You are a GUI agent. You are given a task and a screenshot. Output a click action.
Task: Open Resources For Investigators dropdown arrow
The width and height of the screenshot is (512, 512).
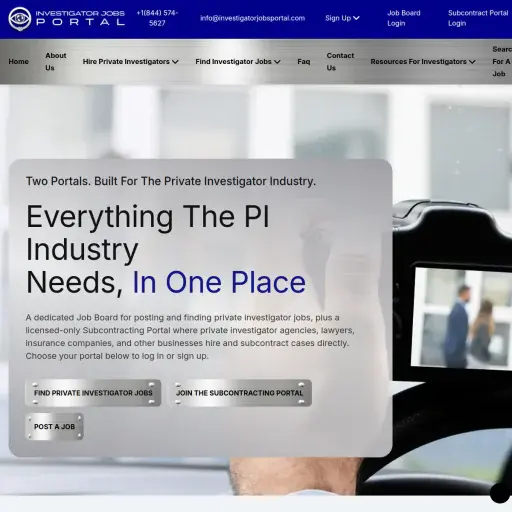pos(472,62)
